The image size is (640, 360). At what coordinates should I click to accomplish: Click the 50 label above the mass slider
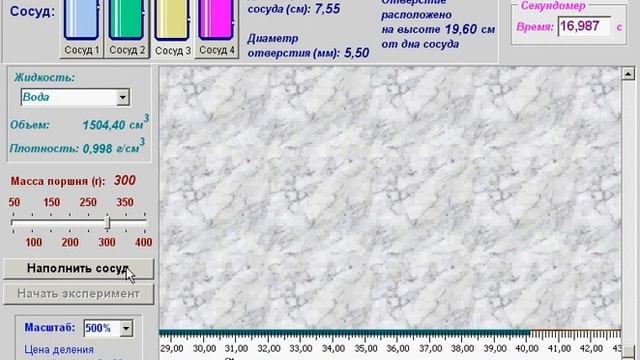(14, 202)
